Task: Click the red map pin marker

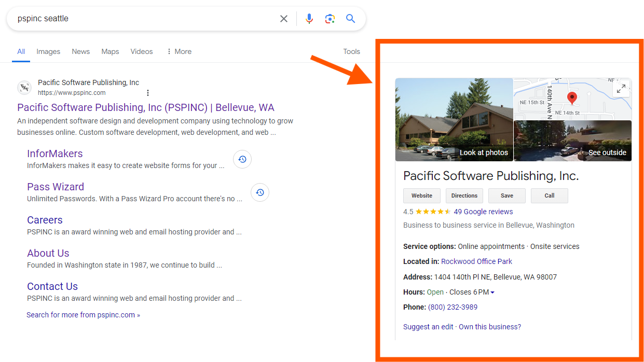Action: tap(572, 99)
